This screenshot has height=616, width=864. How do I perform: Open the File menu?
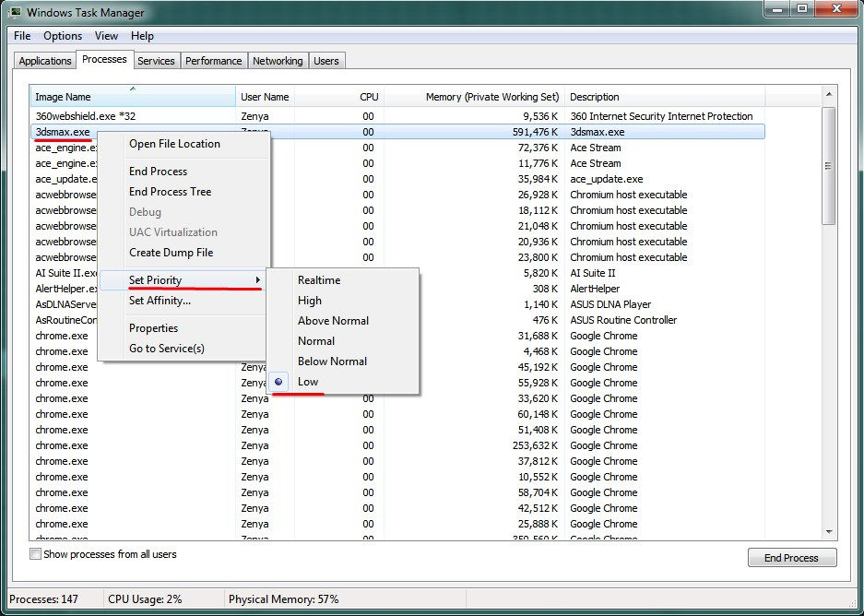click(22, 36)
